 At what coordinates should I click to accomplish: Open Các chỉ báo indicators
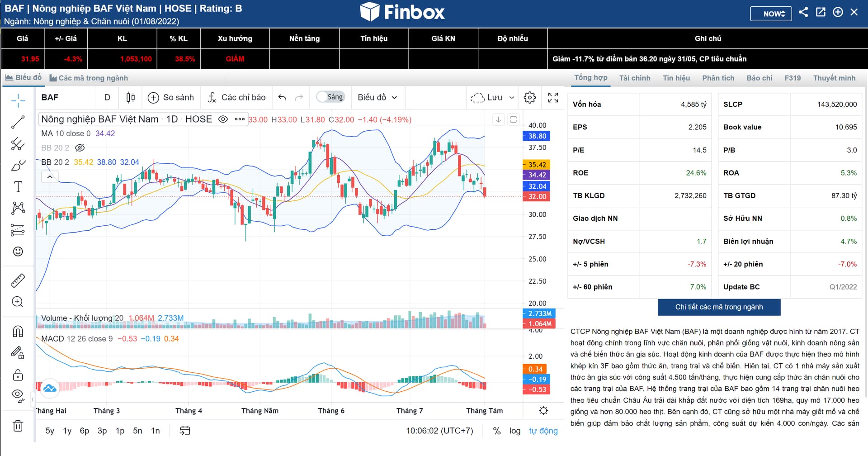point(236,97)
